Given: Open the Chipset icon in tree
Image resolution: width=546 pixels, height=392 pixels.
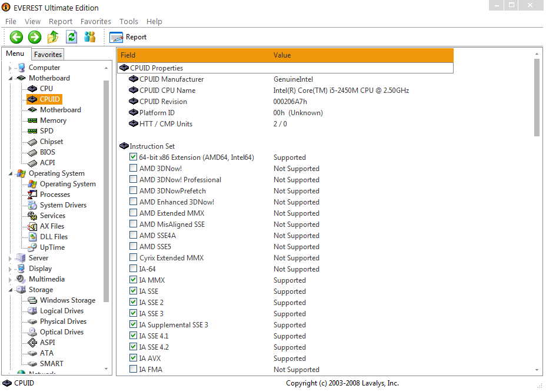Looking at the screenshot, I should [x=32, y=142].
